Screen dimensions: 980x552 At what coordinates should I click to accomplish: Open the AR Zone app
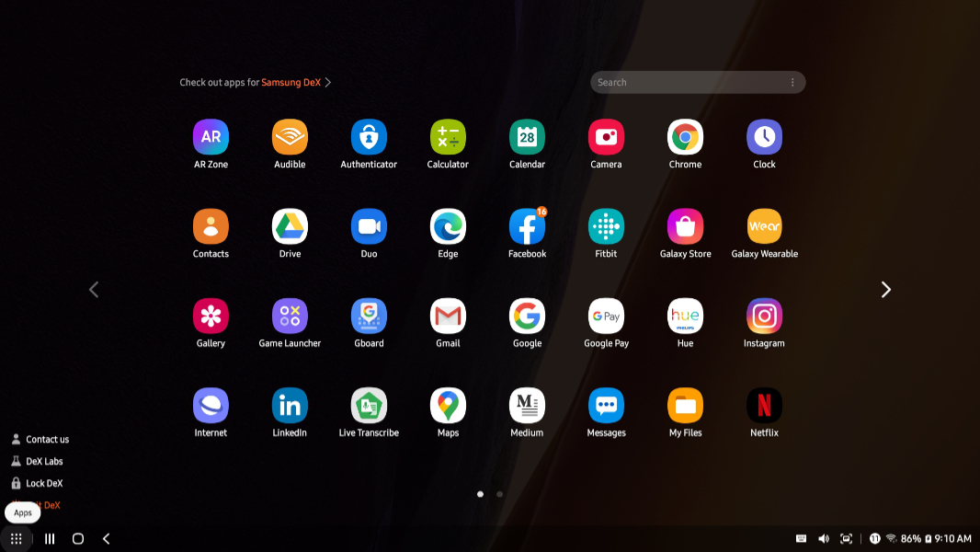(x=211, y=138)
